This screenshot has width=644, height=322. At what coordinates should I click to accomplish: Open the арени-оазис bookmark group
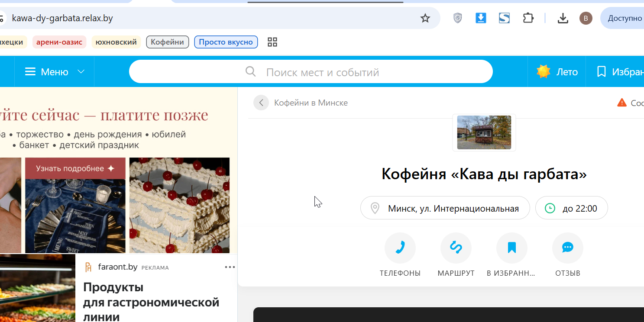59,42
